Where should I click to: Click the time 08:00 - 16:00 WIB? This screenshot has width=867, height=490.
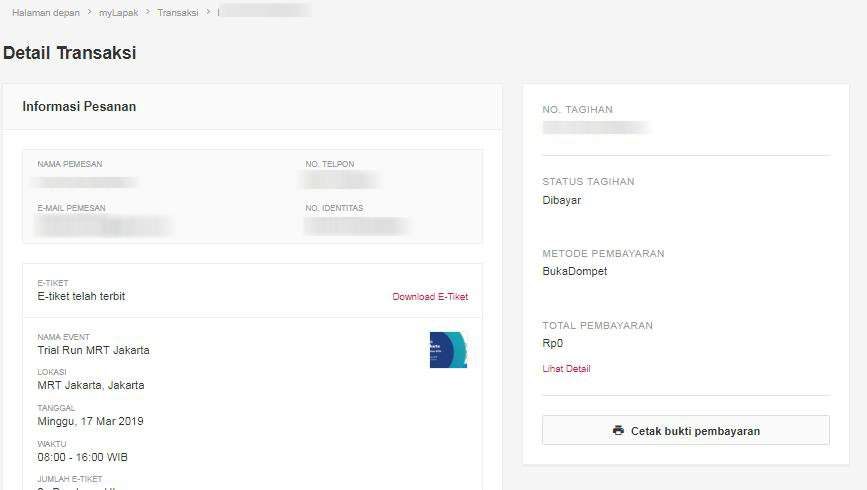coord(82,457)
